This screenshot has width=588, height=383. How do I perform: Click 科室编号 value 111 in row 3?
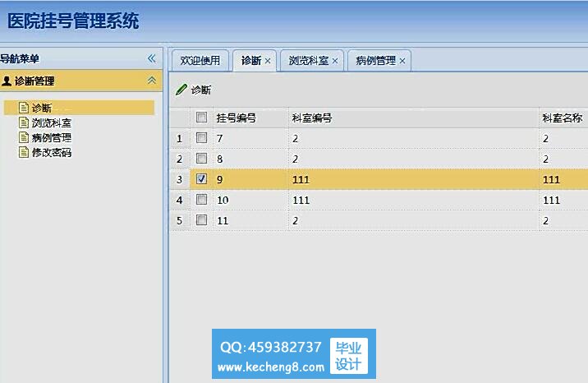coord(301,180)
